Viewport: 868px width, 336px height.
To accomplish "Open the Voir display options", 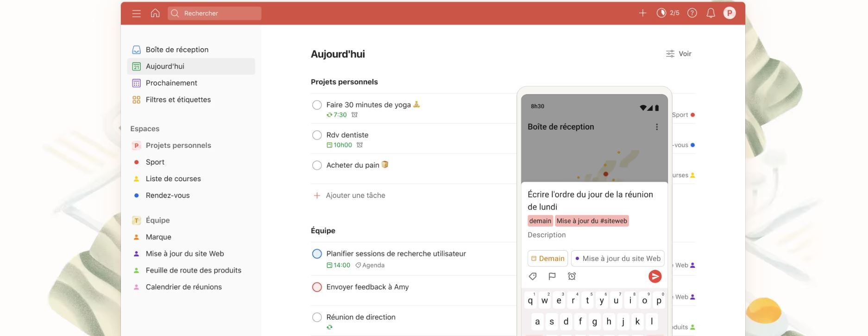I will tap(679, 54).
